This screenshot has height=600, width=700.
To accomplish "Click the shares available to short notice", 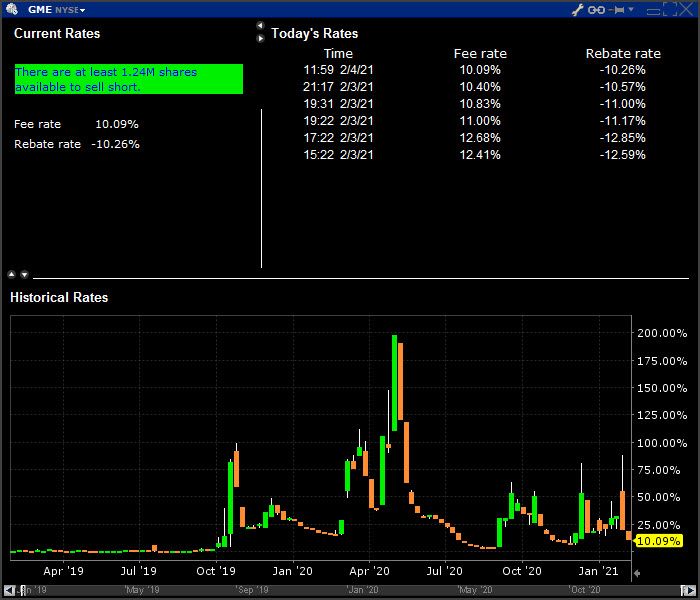I will 129,79.
